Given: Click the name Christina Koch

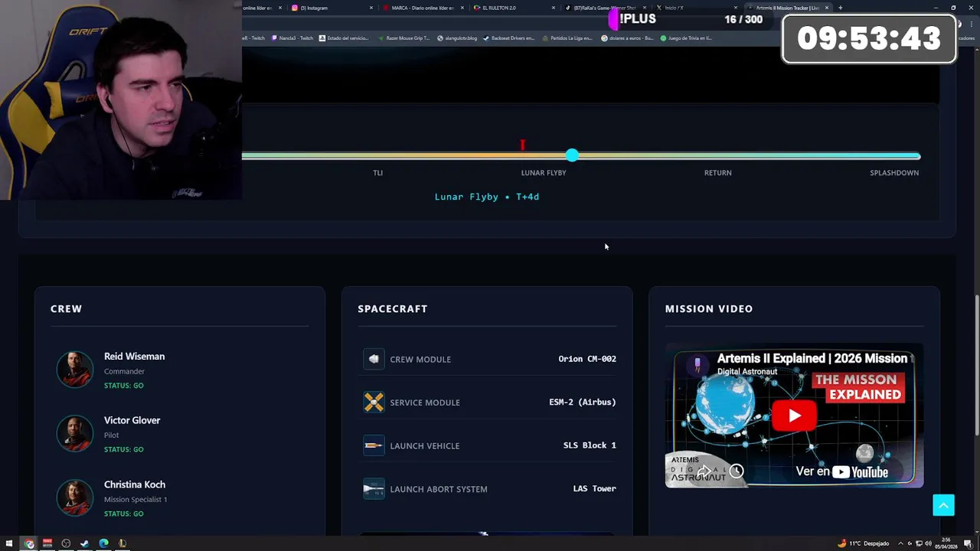Looking at the screenshot, I should tap(135, 484).
